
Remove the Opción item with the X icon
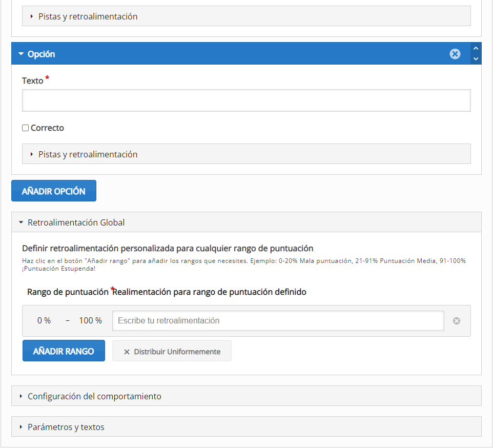point(455,54)
